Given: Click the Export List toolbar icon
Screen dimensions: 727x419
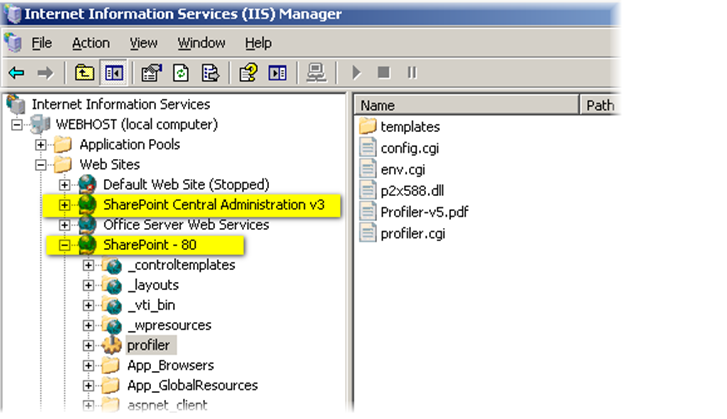Looking at the screenshot, I should 210,73.
